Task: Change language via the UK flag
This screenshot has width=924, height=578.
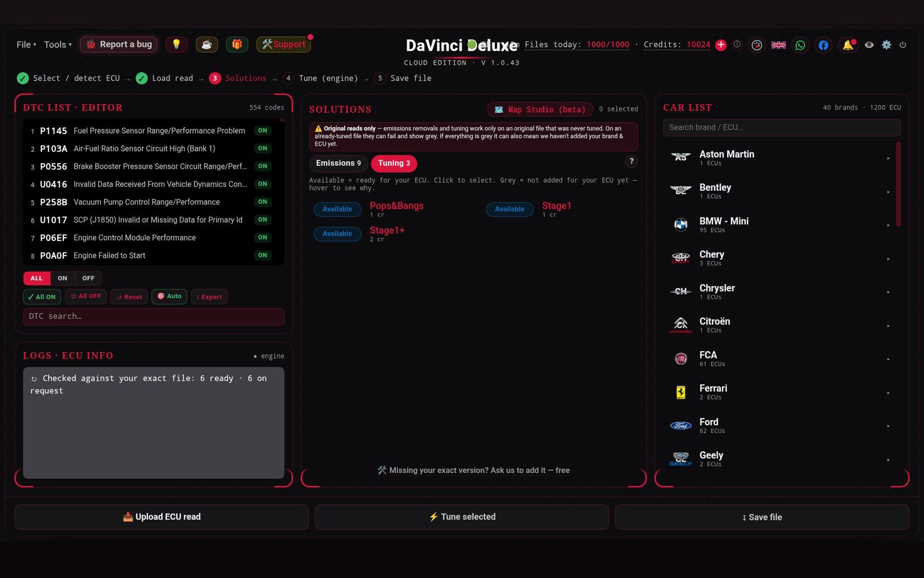Action: click(778, 45)
